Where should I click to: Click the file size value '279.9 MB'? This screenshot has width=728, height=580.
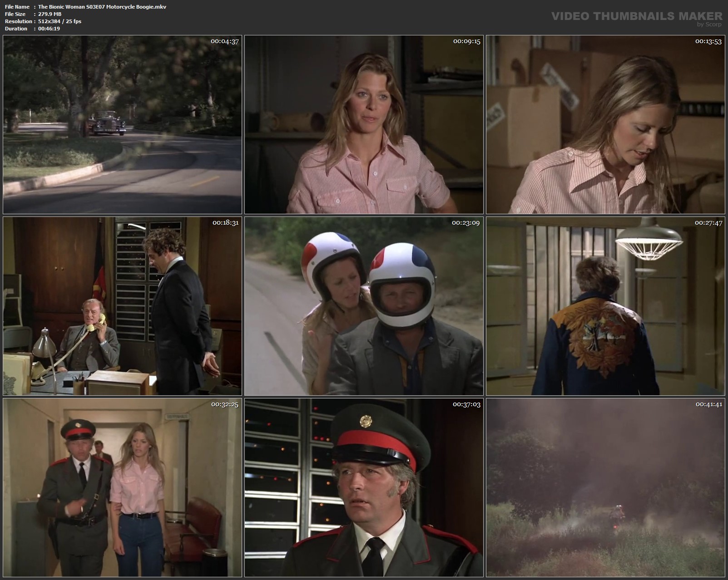(50, 14)
